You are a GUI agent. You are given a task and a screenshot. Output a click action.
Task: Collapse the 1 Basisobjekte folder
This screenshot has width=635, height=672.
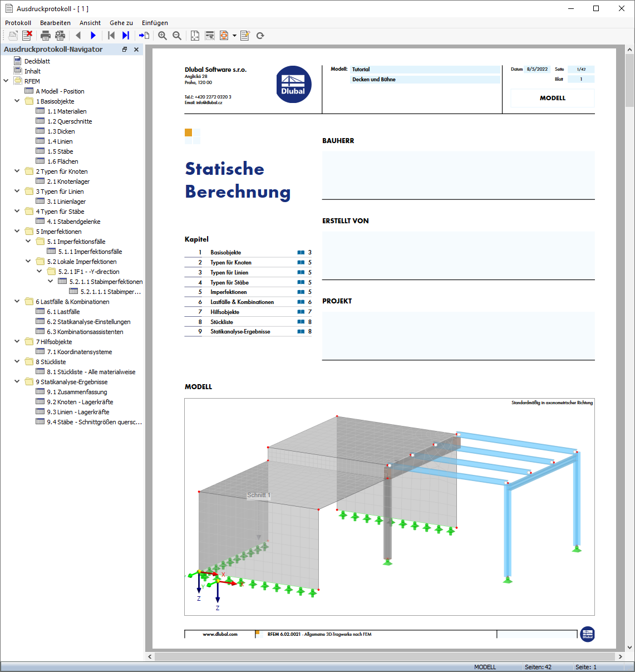(17, 101)
